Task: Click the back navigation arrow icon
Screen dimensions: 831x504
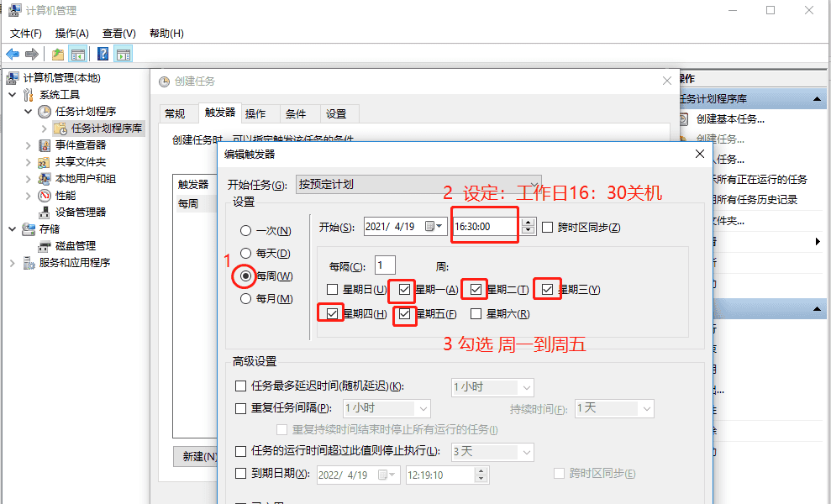Action: pos(12,53)
